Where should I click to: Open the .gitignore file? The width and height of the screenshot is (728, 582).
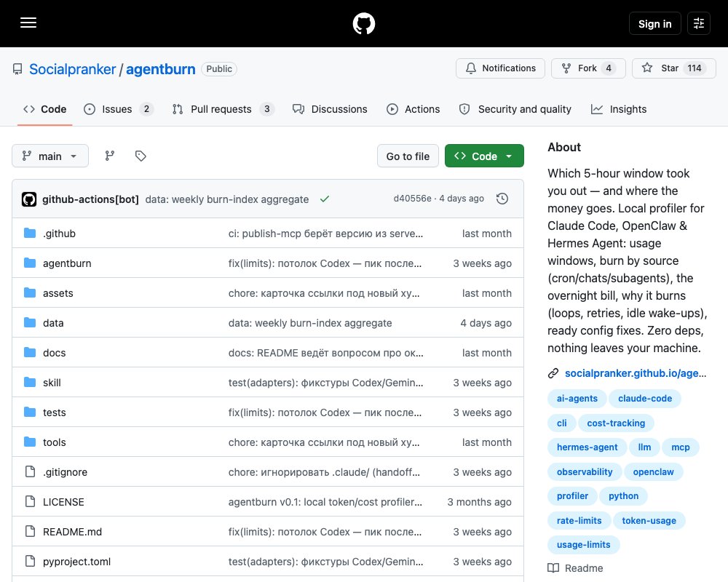coord(65,472)
